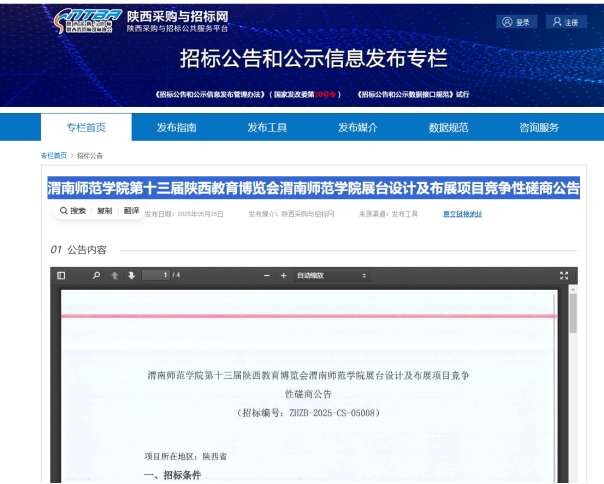Open the PDF find-in-document search
The image size is (604, 484).
point(97,275)
